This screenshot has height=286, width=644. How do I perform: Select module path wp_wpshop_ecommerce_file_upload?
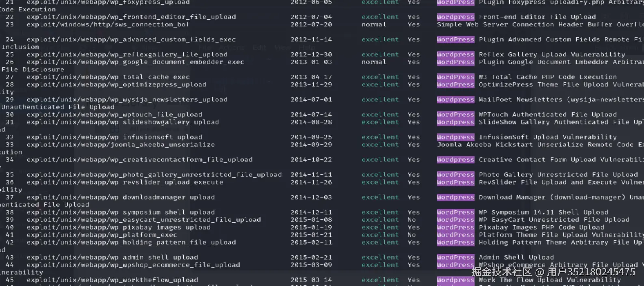click(133, 265)
